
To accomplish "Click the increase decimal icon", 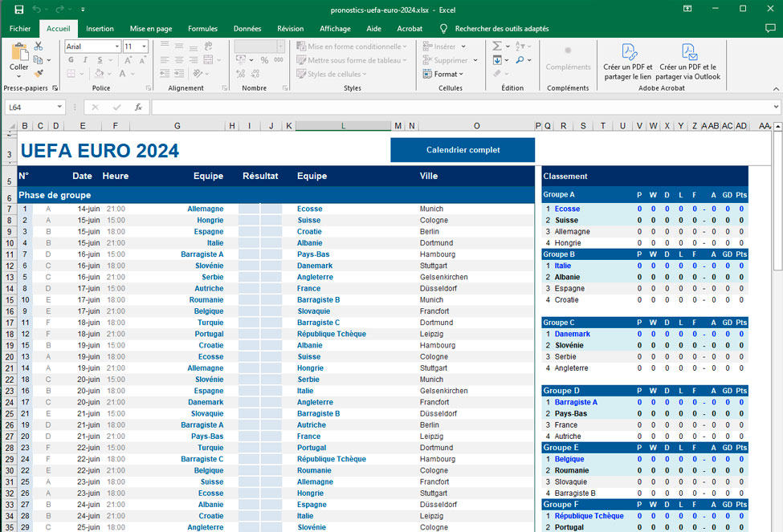I will pyautogui.click(x=241, y=74).
